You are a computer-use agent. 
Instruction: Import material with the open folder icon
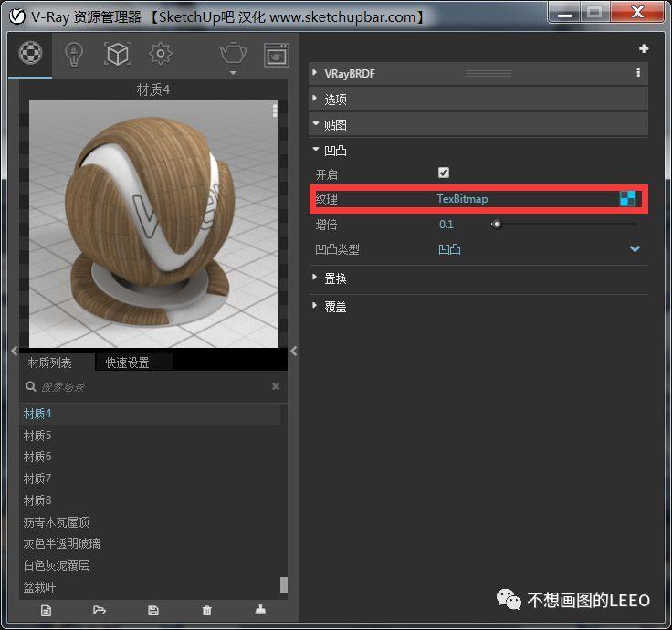99,610
